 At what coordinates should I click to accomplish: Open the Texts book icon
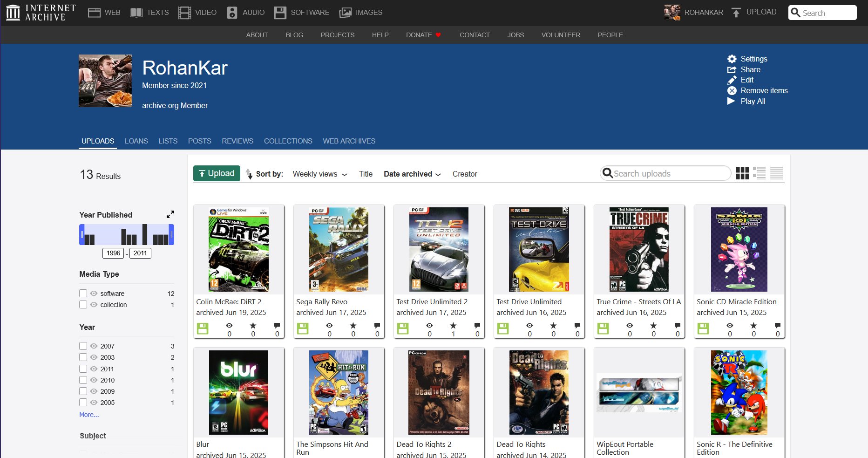tap(136, 13)
